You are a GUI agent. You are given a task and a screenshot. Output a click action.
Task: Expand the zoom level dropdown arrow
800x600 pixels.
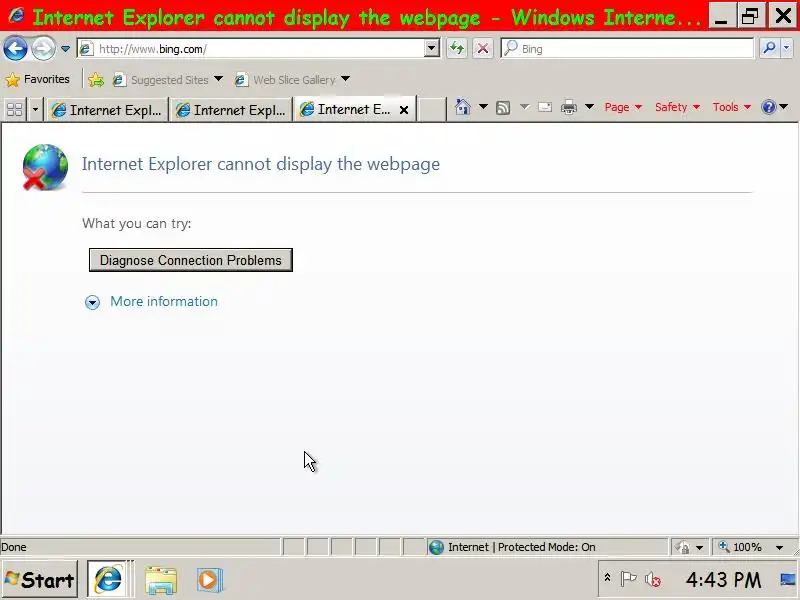tap(780, 547)
